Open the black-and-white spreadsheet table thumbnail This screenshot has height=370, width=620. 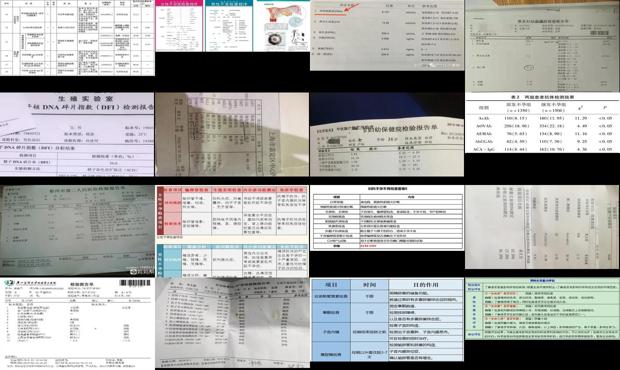click(x=77, y=38)
